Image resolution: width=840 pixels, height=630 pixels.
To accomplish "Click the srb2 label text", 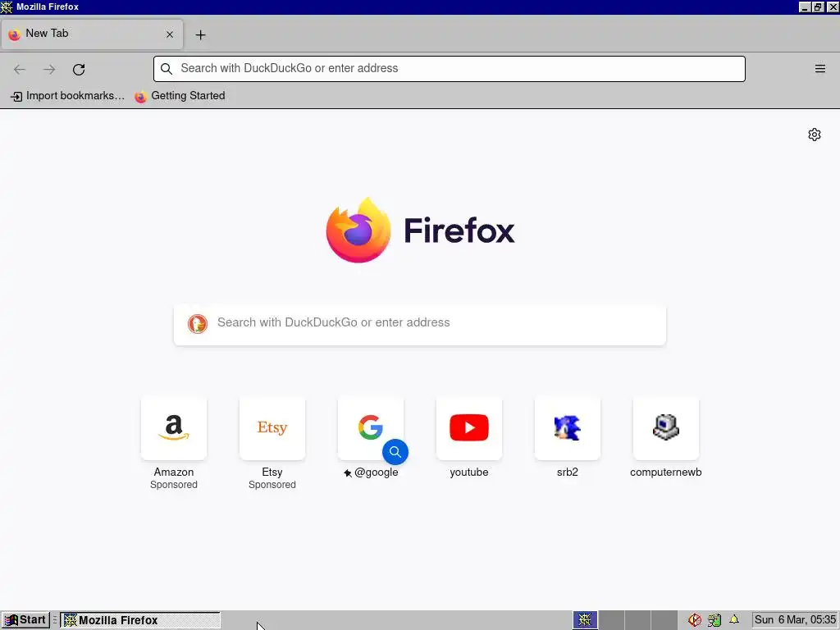I will pos(568,472).
